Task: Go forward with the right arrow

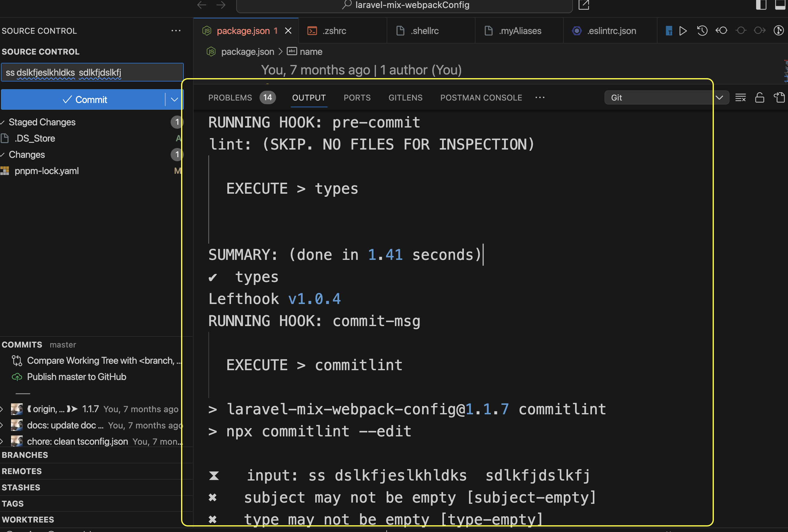Action: click(221, 5)
